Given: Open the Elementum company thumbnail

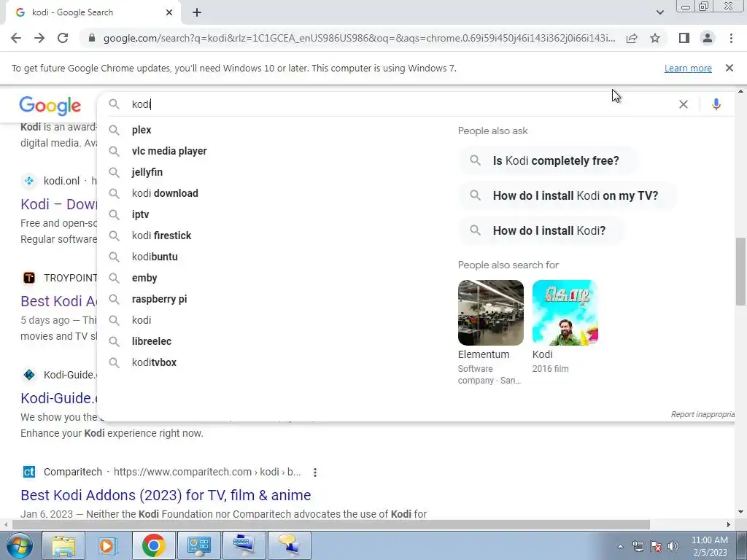Looking at the screenshot, I should pos(491,312).
